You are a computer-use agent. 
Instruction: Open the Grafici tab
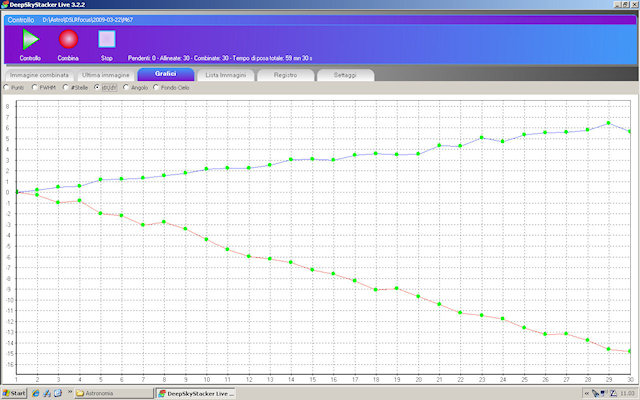coord(166,74)
